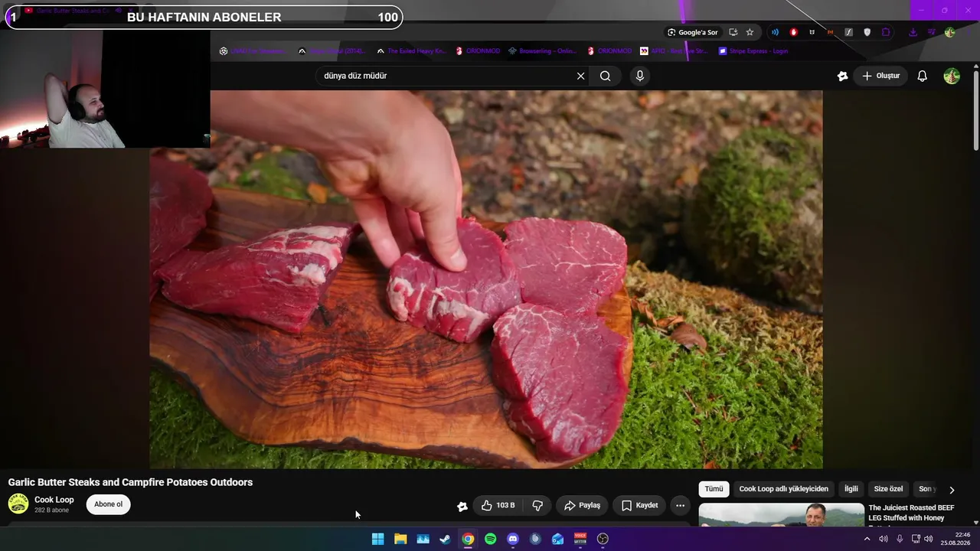This screenshot has width=980, height=551.
Task: Click the microphone icon in the system tray
Action: [900, 539]
